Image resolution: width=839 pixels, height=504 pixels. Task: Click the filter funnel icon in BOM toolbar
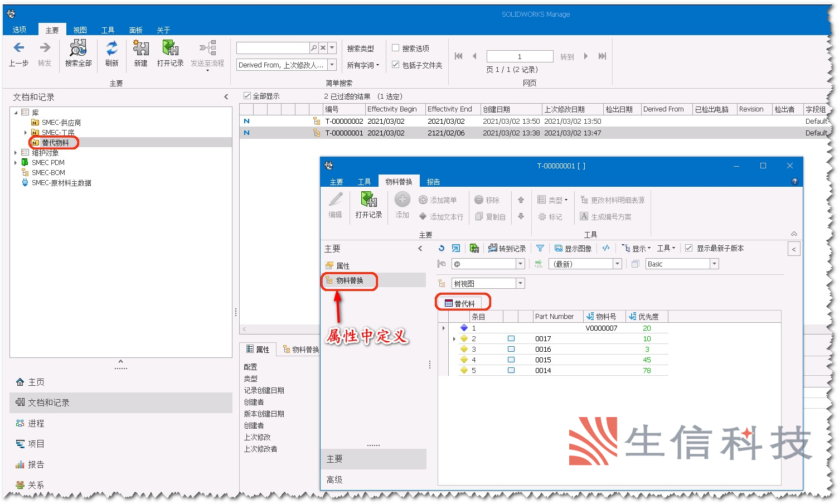tap(540, 248)
